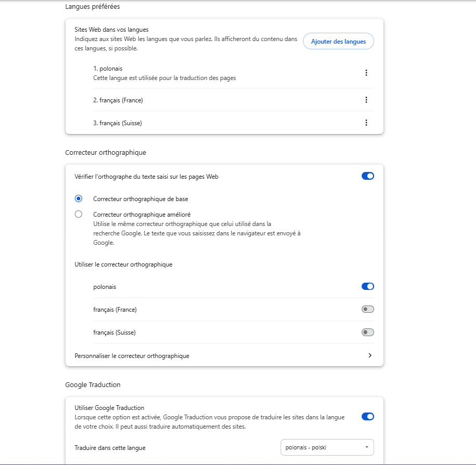Viewport: 476px width, 465px height.
Task: Disable spell check for polonais
Action: pyautogui.click(x=367, y=286)
